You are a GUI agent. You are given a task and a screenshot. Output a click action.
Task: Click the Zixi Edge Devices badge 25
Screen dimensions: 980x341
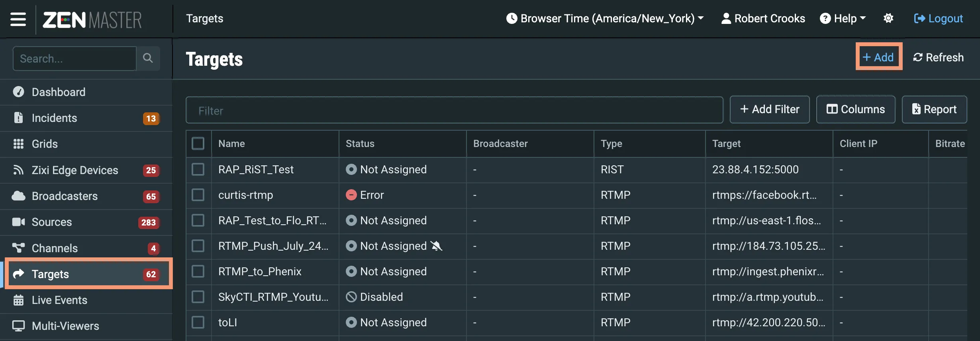click(x=151, y=170)
